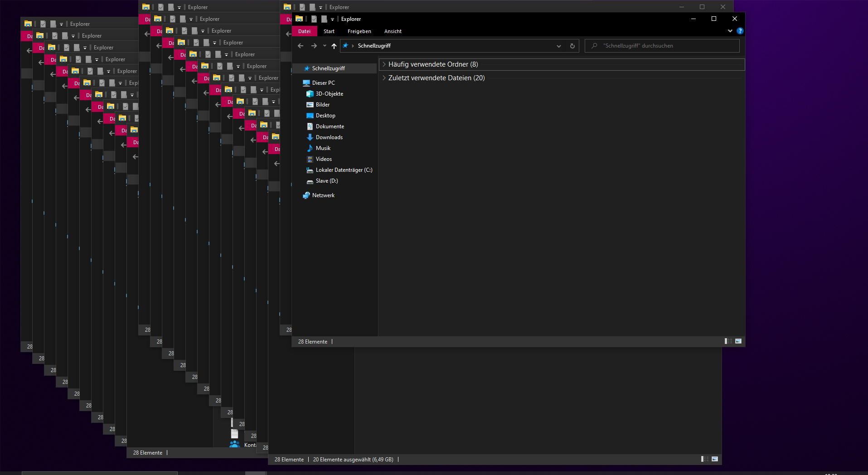Toggle Details view in bottom background Explorer window

[705, 459]
